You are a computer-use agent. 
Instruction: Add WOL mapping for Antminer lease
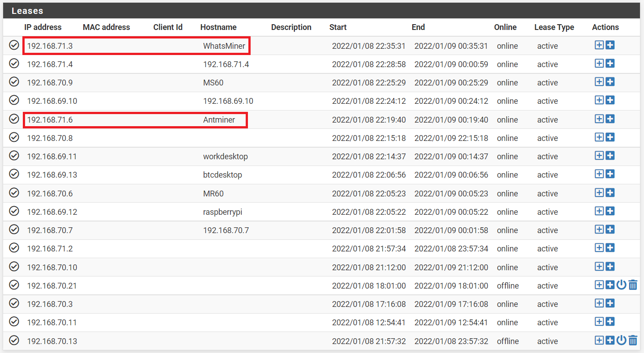click(x=610, y=119)
